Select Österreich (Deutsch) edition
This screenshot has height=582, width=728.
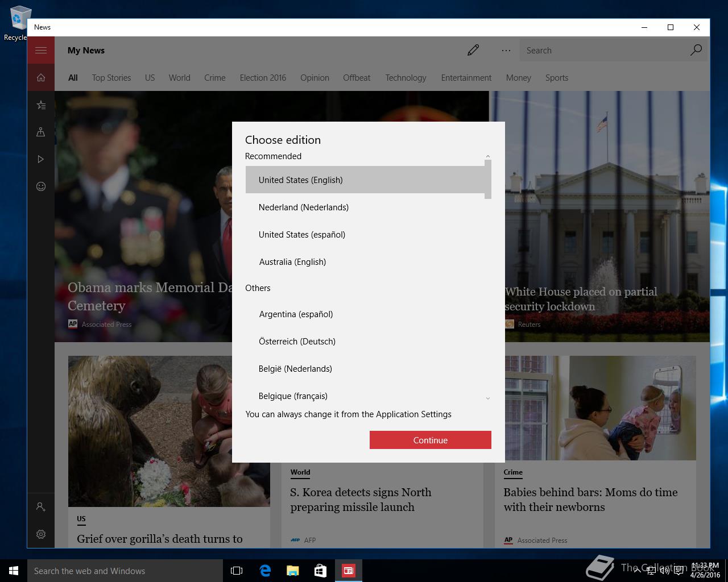tap(365, 342)
